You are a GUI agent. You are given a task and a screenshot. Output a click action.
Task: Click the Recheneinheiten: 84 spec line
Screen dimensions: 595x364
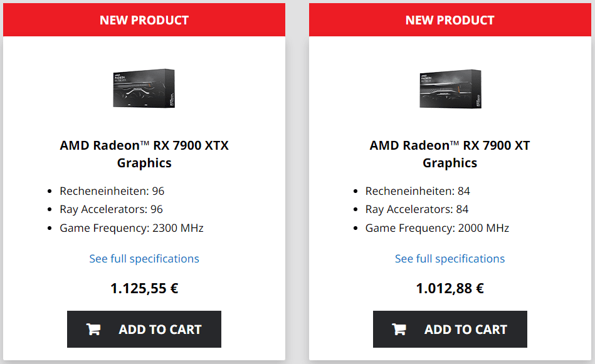pos(418,191)
